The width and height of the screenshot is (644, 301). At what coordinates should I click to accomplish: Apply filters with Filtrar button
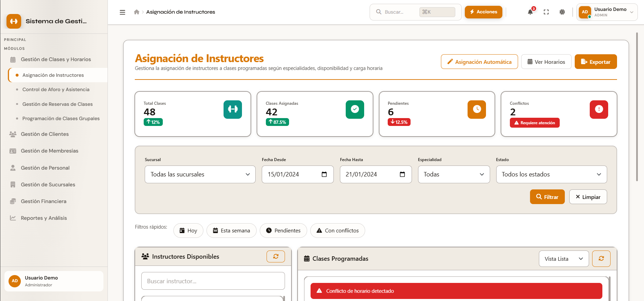point(547,197)
